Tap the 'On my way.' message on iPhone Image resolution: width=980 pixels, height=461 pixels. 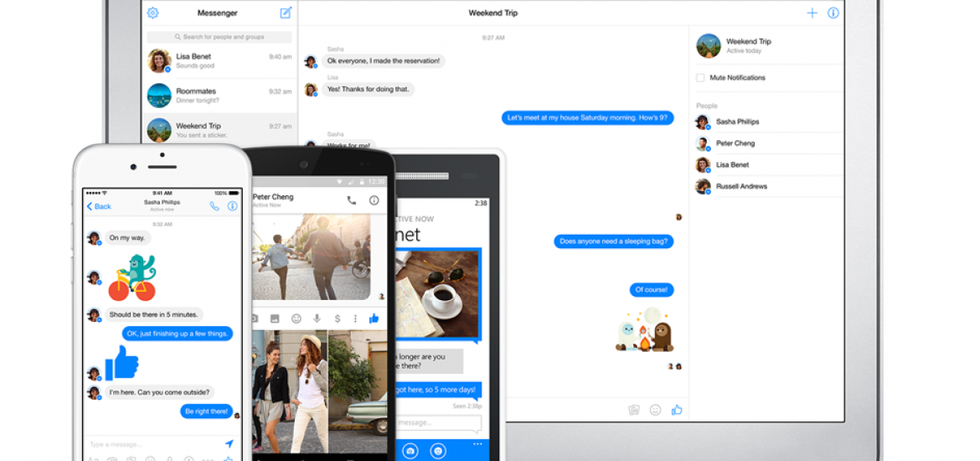(x=127, y=238)
